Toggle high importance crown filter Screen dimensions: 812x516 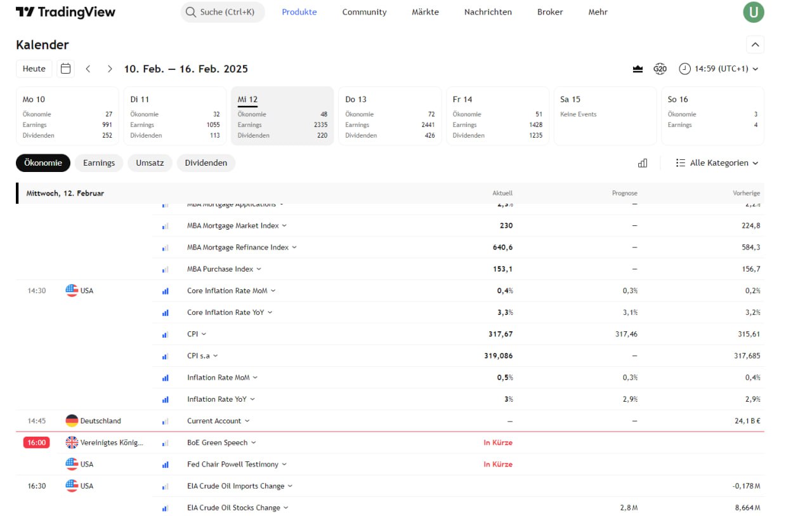[x=638, y=69]
